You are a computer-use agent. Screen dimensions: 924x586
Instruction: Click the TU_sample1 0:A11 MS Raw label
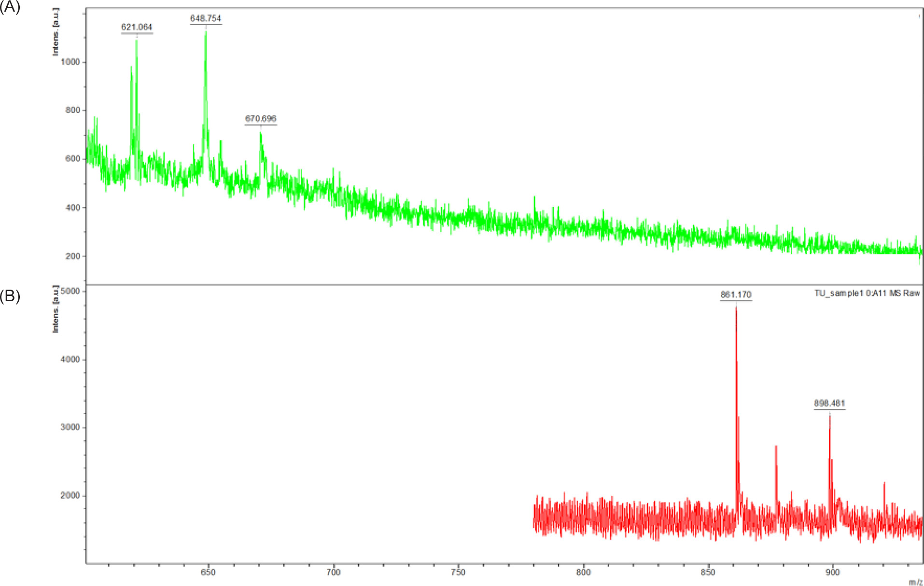tap(867, 293)
